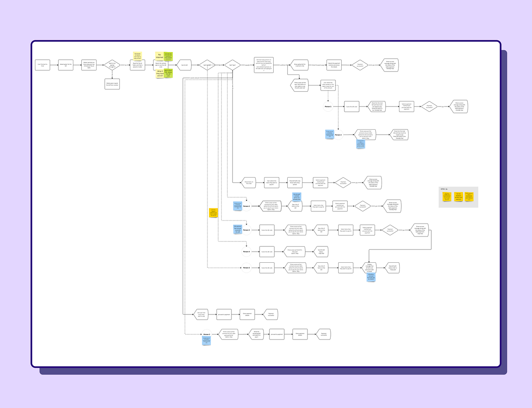Screen dimensions: 532x408
Task: Click the 'custom amount' connector label
Action: pyautogui.click(x=194, y=78)
